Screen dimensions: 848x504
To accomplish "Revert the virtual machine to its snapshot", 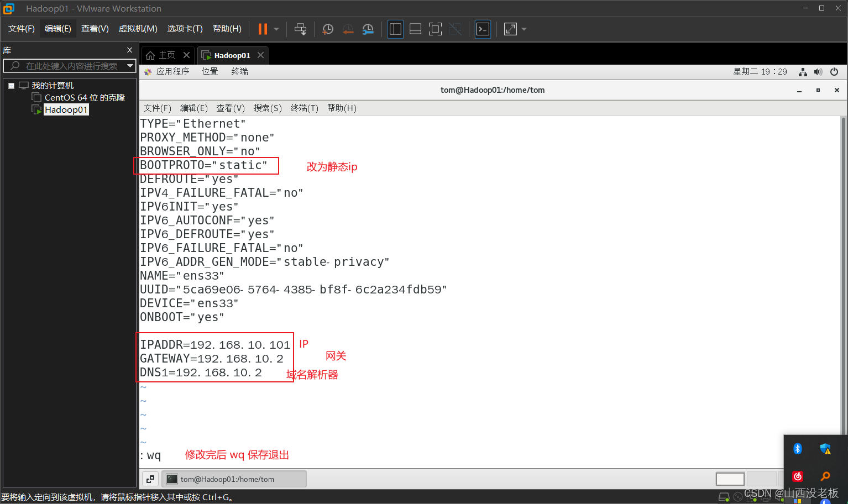I will tap(348, 29).
